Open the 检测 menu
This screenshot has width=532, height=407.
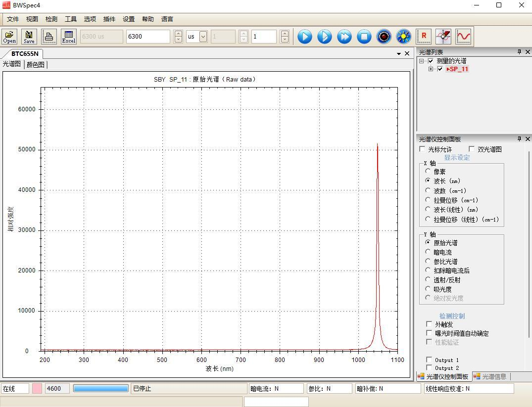[x=51, y=19]
